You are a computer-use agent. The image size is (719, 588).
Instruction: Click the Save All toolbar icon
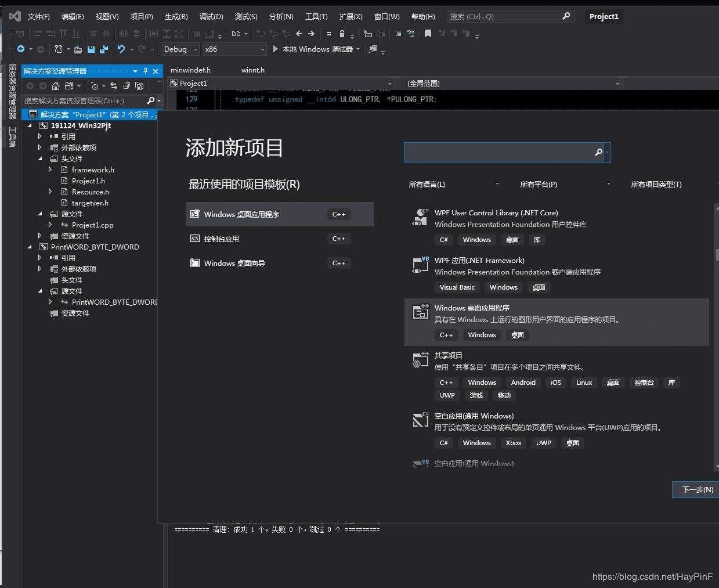tap(103, 49)
